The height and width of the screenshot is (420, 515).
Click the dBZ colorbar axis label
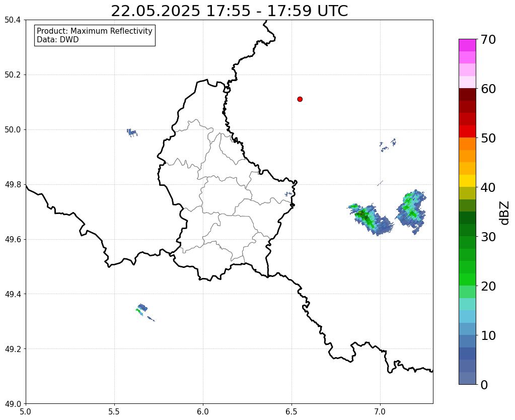tap(505, 213)
